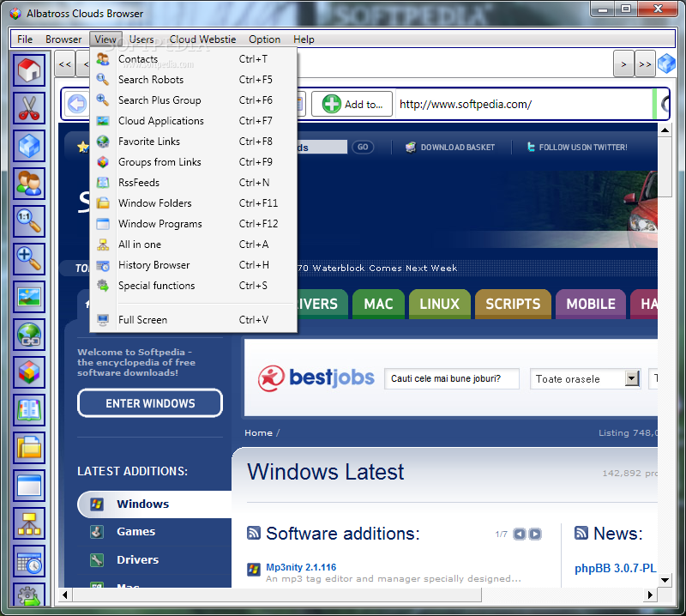This screenshot has height=616, width=686.
Task: Click the GO search button
Action: [x=363, y=147]
